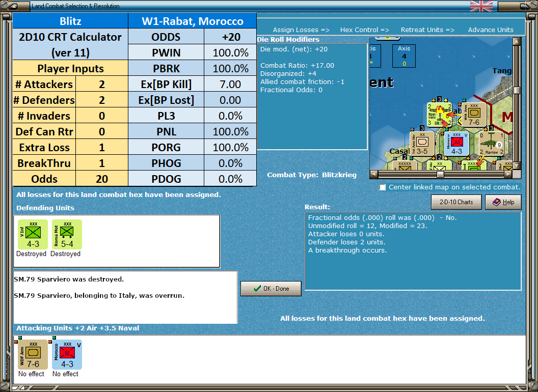Click the Extra Loss value cell
Image resolution: width=538 pixels, height=392 pixels.
(x=101, y=148)
